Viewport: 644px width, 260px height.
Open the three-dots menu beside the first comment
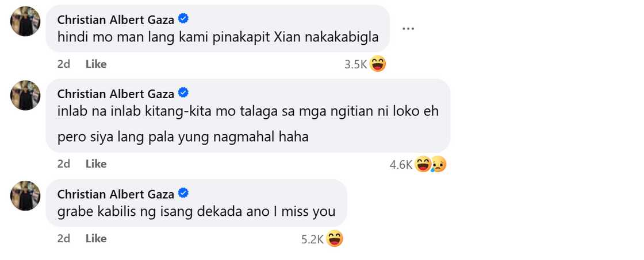(x=408, y=29)
